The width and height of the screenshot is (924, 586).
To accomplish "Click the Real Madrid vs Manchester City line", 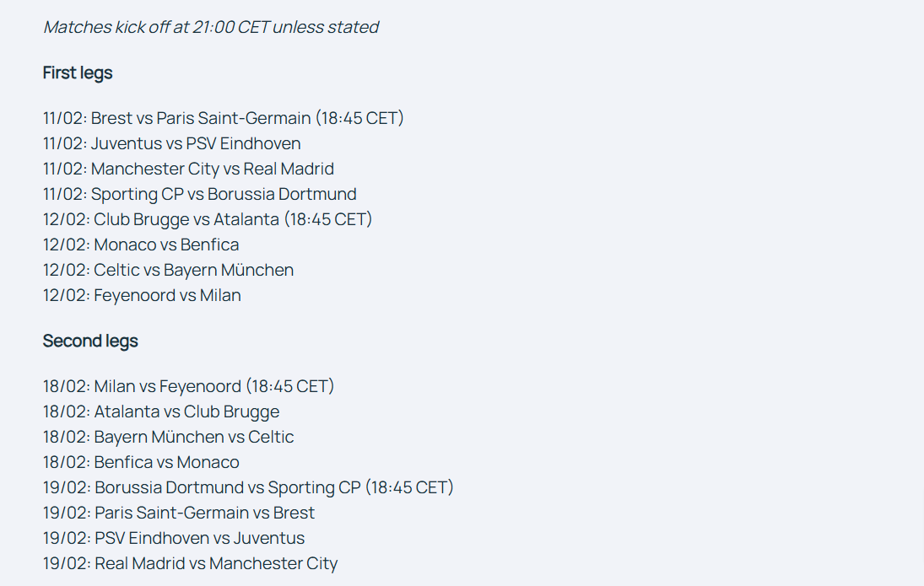I will [x=191, y=563].
